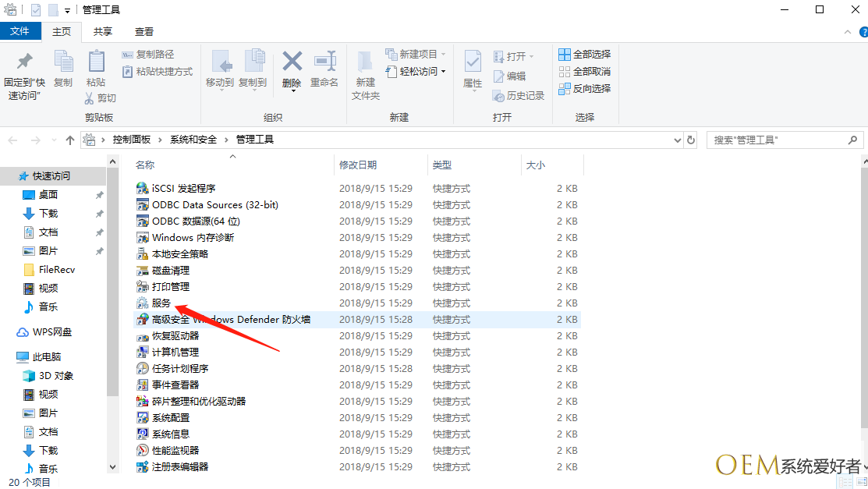
Task: Click the Pin to Quick access icon
Action: click(x=25, y=62)
